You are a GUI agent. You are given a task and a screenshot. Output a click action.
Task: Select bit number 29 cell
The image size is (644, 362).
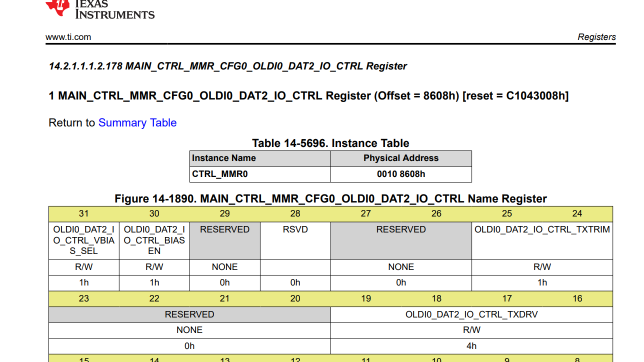(x=225, y=214)
